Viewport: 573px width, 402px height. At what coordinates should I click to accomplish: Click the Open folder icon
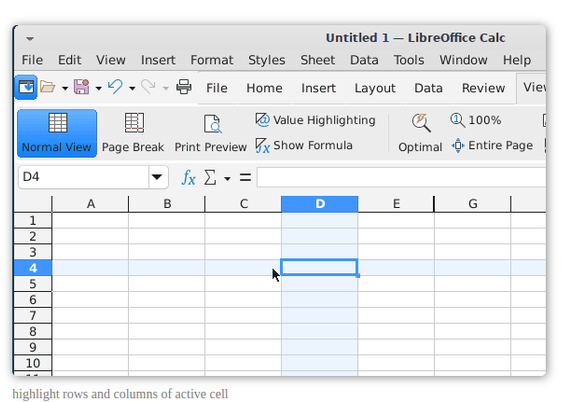click(x=48, y=87)
